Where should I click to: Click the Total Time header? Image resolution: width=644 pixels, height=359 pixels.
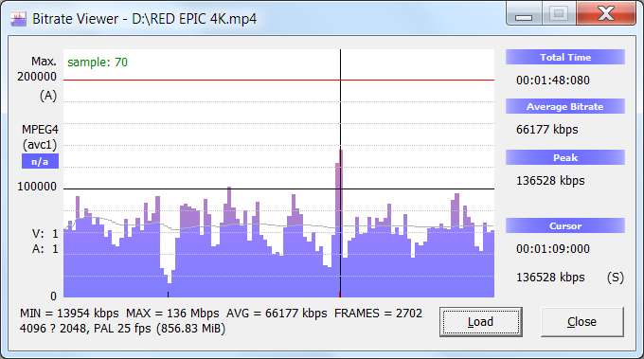click(x=565, y=57)
